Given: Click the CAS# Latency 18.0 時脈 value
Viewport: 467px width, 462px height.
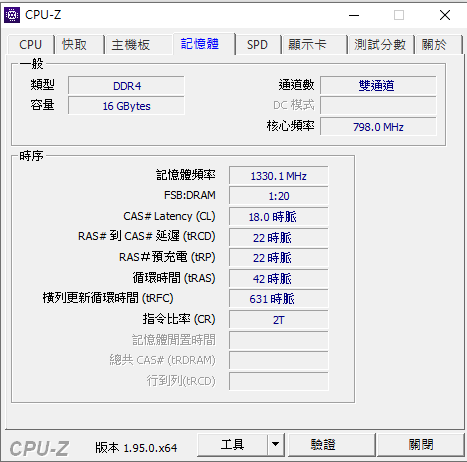Looking at the screenshot, I should (279, 217).
